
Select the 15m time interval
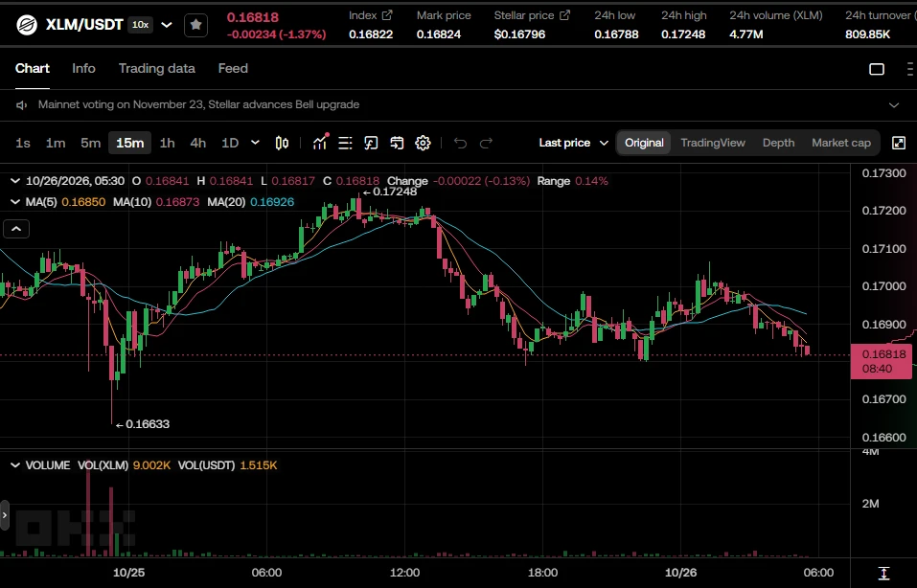coord(129,144)
